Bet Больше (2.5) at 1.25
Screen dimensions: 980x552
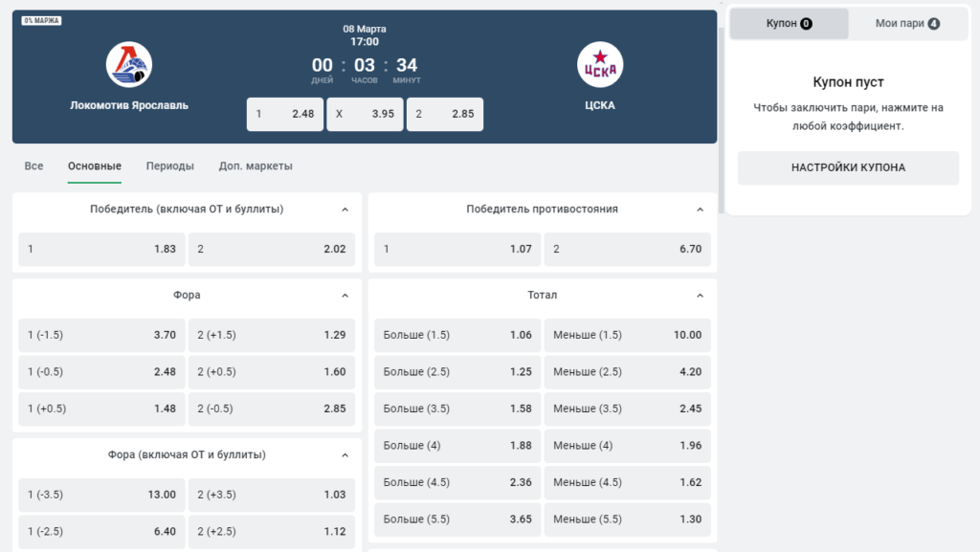(x=457, y=372)
